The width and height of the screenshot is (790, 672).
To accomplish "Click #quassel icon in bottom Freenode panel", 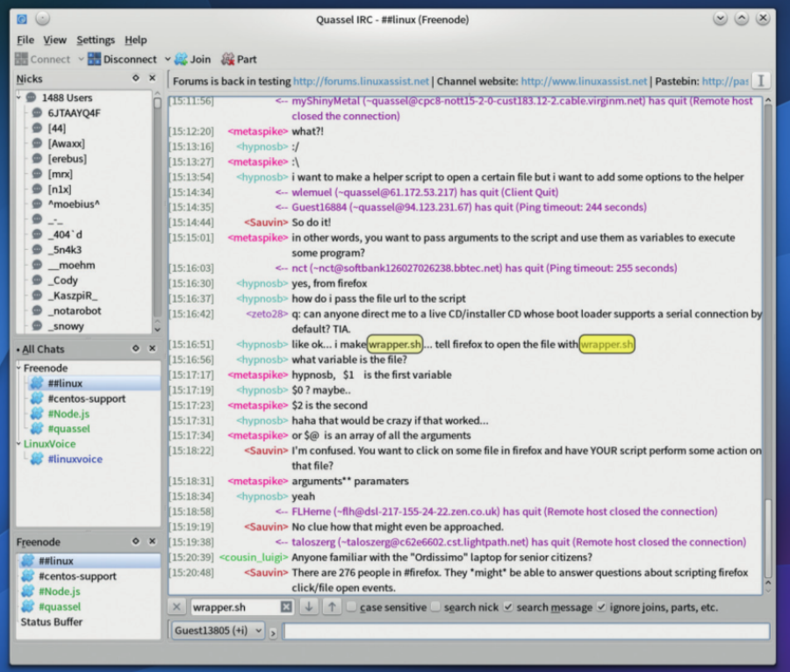I will click(28, 606).
